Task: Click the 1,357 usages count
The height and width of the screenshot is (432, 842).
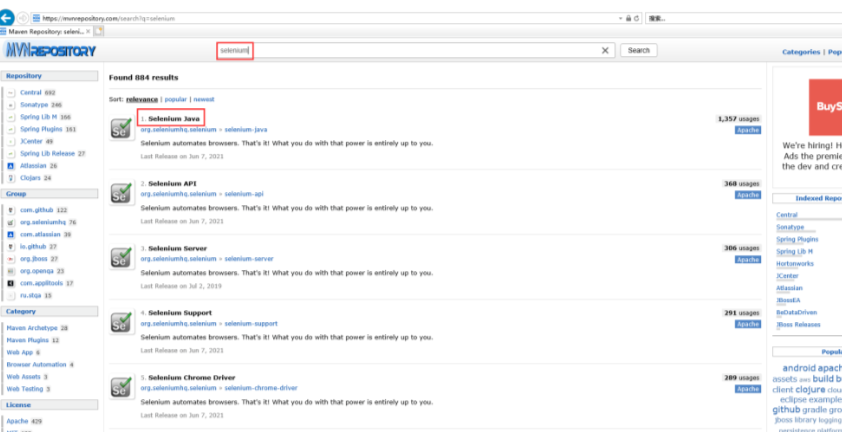Action: point(739,119)
